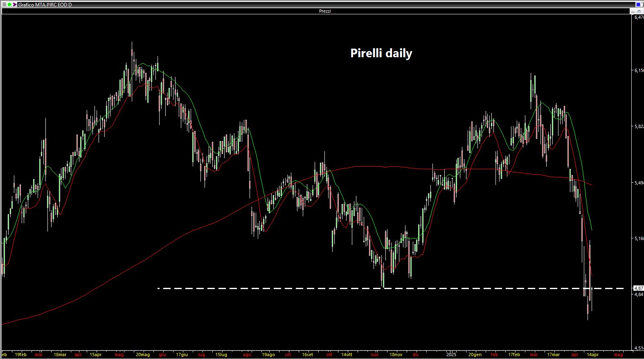
Task: Click the 17giu date label
Action: coord(182,355)
